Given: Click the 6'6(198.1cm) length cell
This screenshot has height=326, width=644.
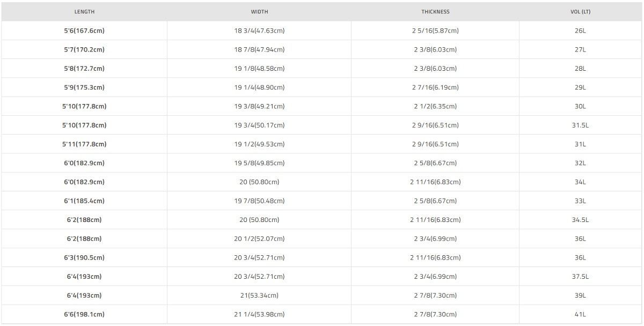Looking at the screenshot, I should [x=84, y=314].
